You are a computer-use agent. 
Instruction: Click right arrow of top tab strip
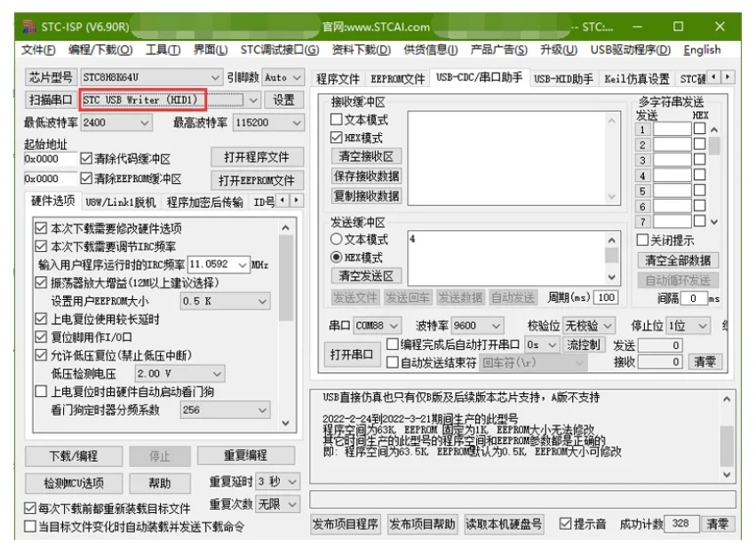pos(728,76)
